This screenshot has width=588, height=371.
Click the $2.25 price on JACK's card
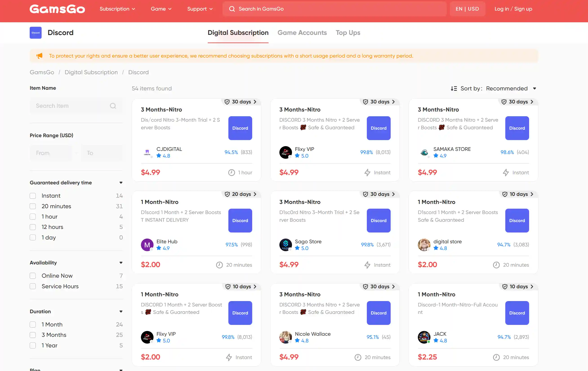427,357
